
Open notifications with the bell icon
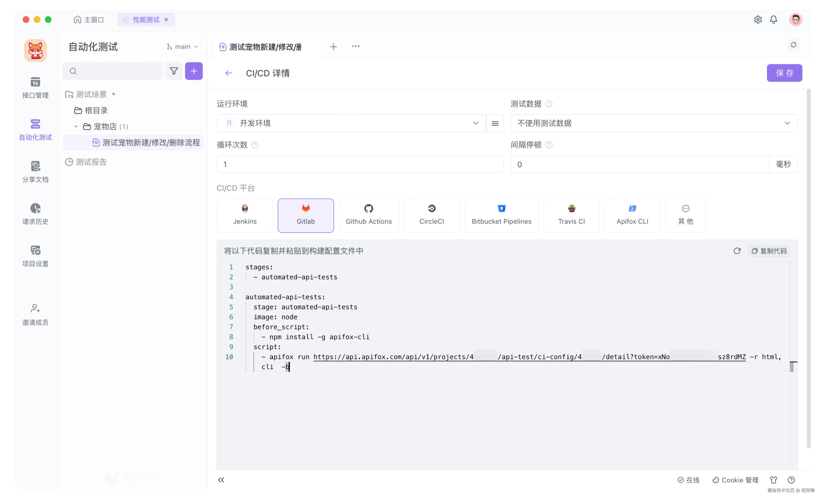pyautogui.click(x=773, y=20)
